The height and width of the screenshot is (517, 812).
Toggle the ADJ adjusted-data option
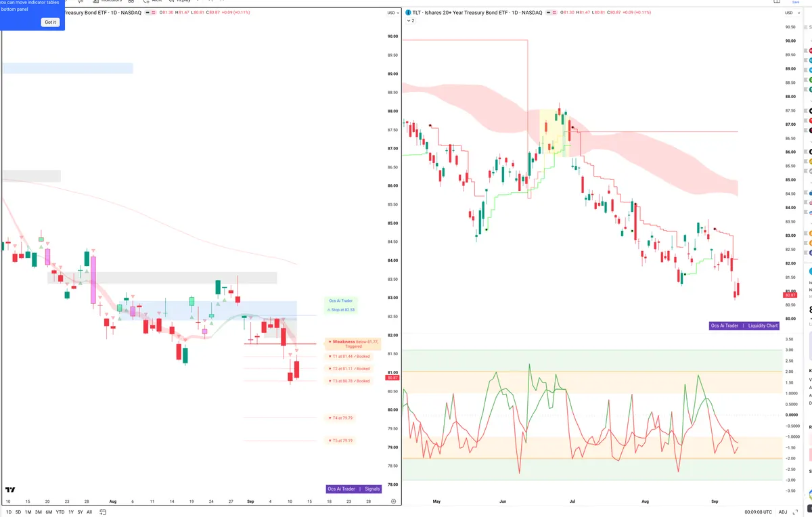[783, 512]
